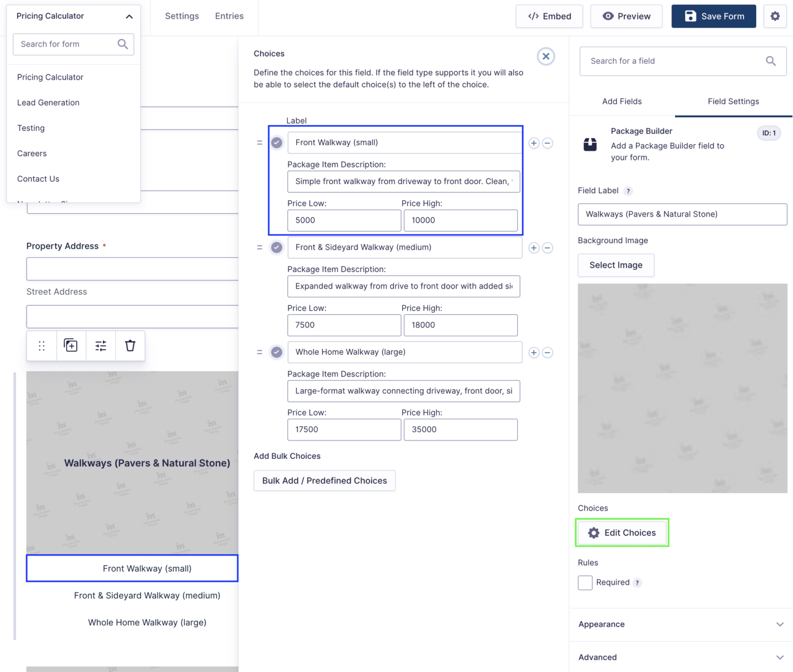Grab the field drag handle dots icon

(42, 345)
